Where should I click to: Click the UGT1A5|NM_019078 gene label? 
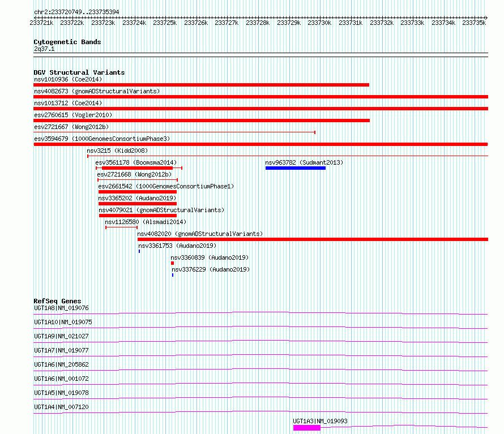pos(61,393)
